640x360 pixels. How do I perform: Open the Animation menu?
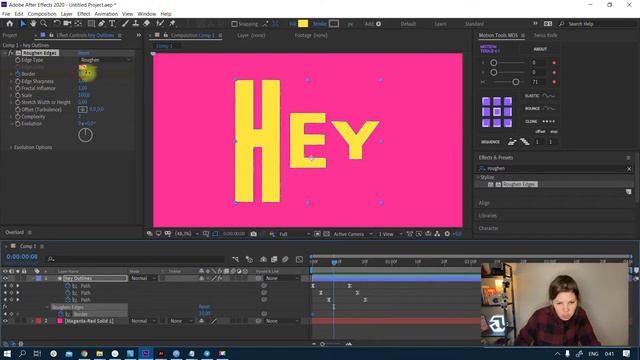pyautogui.click(x=106, y=14)
